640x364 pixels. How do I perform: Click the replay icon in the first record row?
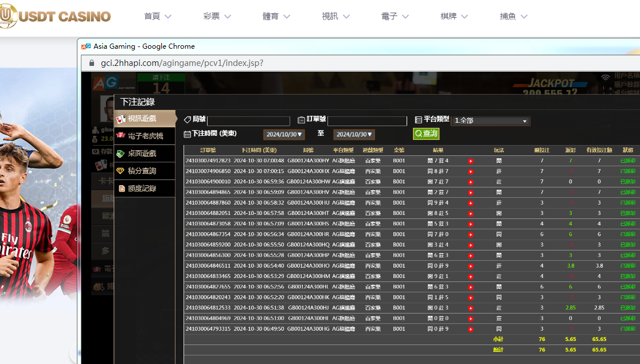[470, 161]
